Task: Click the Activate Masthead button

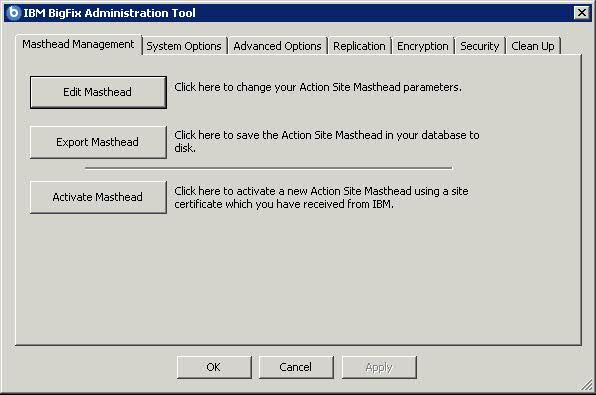Action: coord(98,197)
